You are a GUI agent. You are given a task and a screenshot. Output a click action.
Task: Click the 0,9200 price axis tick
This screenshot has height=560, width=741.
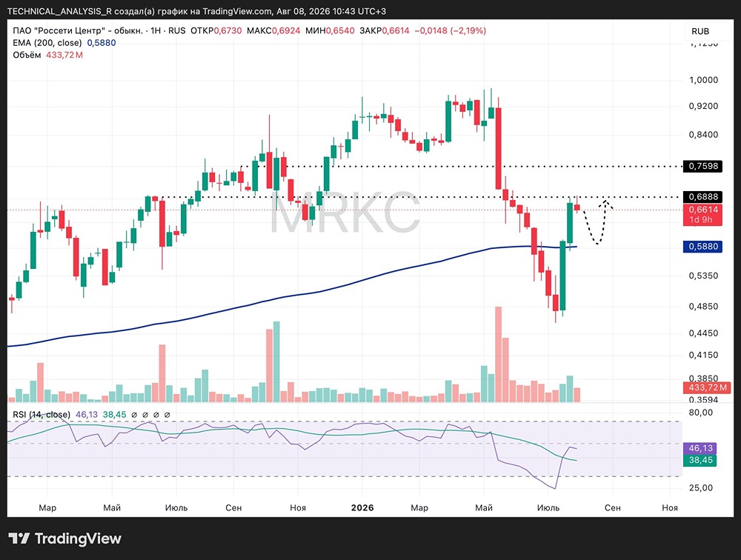[703, 107]
